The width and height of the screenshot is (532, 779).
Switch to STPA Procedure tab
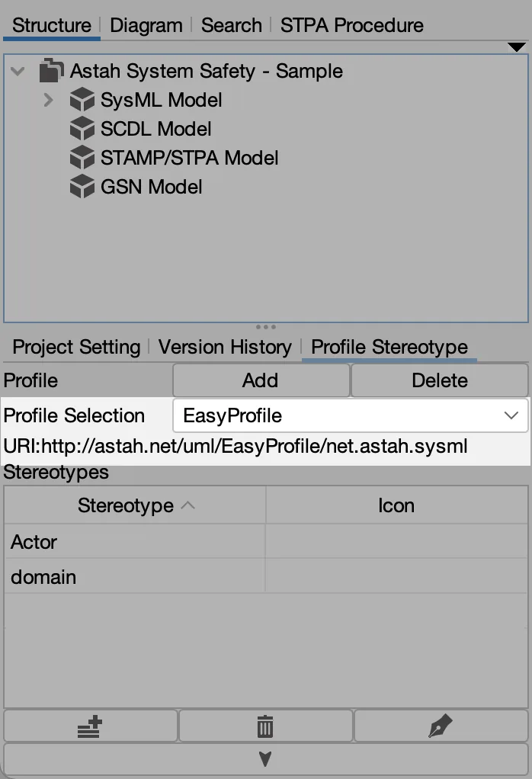[x=351, y=25]
